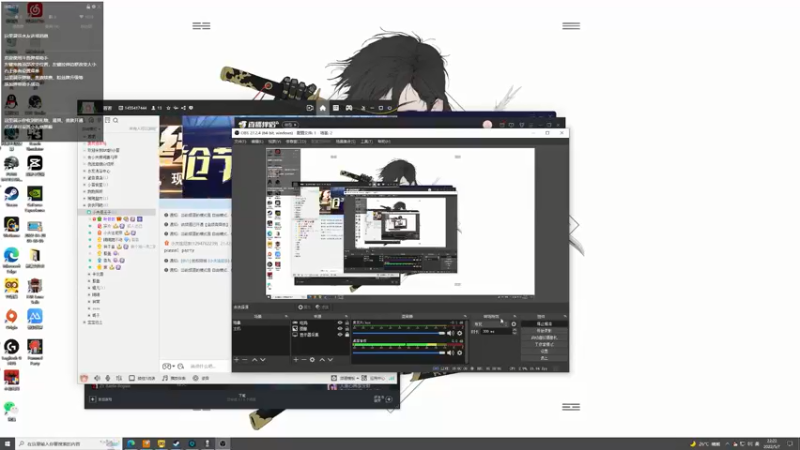
Task: Move source up in OBS Sources panel
Action: pos(322,360)
